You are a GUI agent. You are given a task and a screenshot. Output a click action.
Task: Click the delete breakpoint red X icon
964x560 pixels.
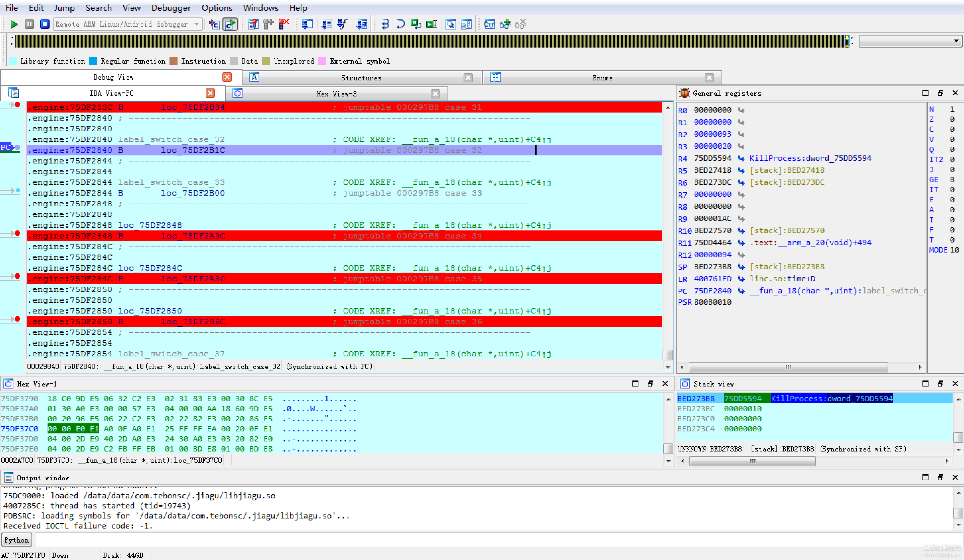click(284, 24)
